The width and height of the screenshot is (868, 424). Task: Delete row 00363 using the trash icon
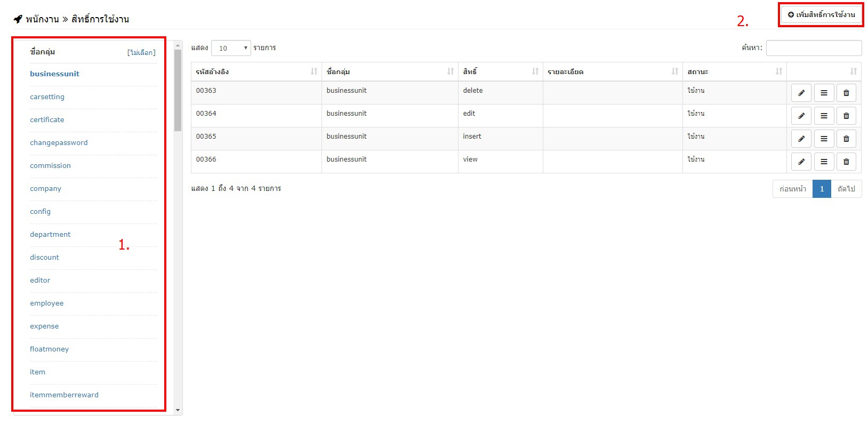pos(846,93)
